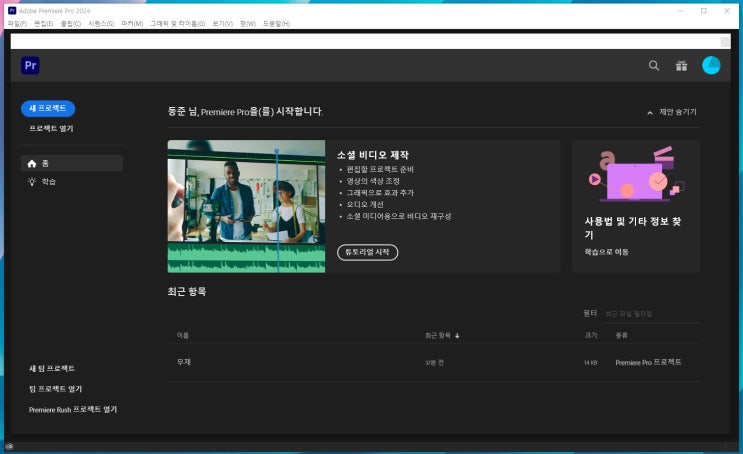This screenshot has height=454, width=743.
Task: Click the 종류 column header
Action: click(621, 336)
